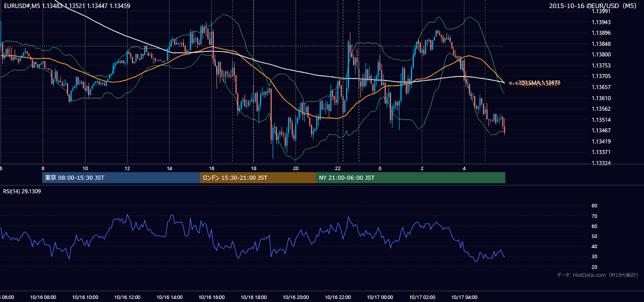Click the 10/17 02:00 time label
This screenshot has width=644, height=302.
pyautogui.click(x=422, y=297)
